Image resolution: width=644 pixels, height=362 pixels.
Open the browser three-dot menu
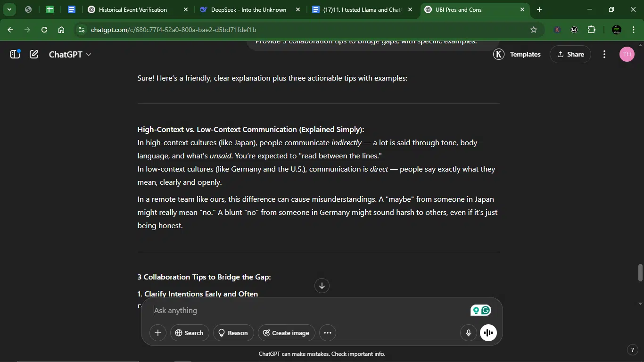point(633,30)
